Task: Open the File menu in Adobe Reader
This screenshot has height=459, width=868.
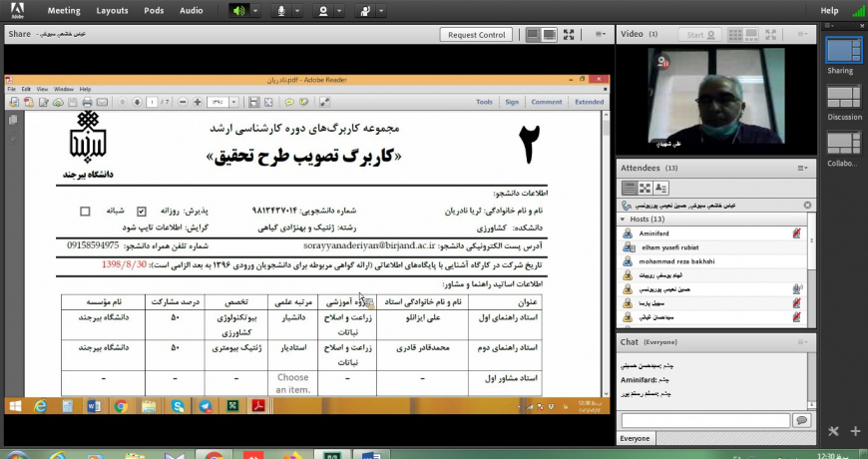Action: (11, 89)
